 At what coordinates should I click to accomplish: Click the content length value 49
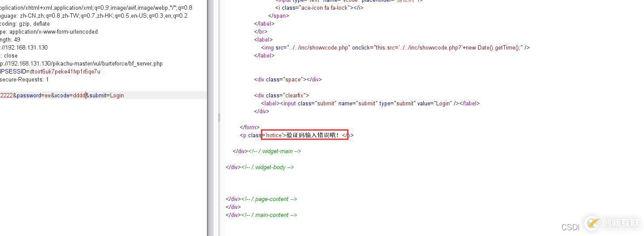[x=17, y=40]
